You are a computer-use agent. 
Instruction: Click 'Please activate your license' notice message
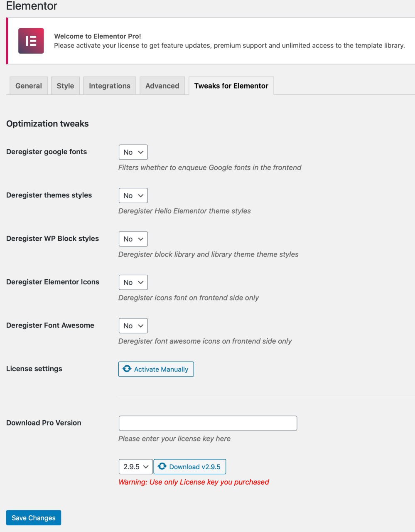(229, 45)
